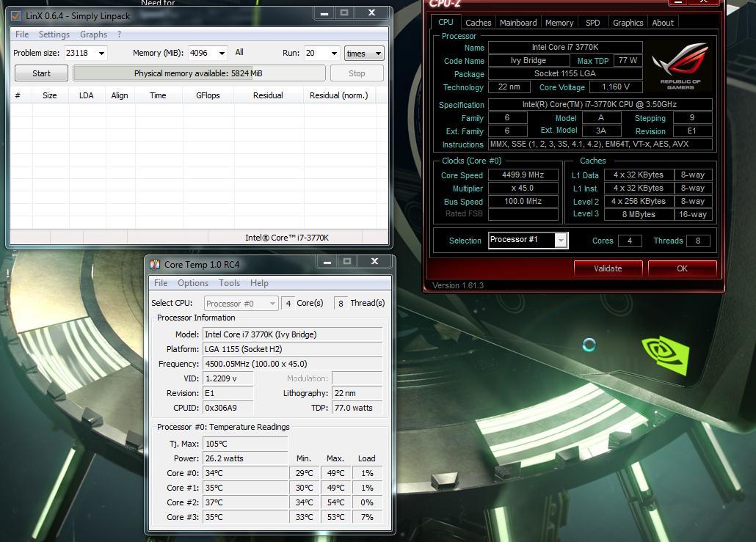The width and height of the screenshot is (756, 542).
Task: Click the Specification i7-3770K CPU @ 3.50GHz field
Action: pos(600,105)
